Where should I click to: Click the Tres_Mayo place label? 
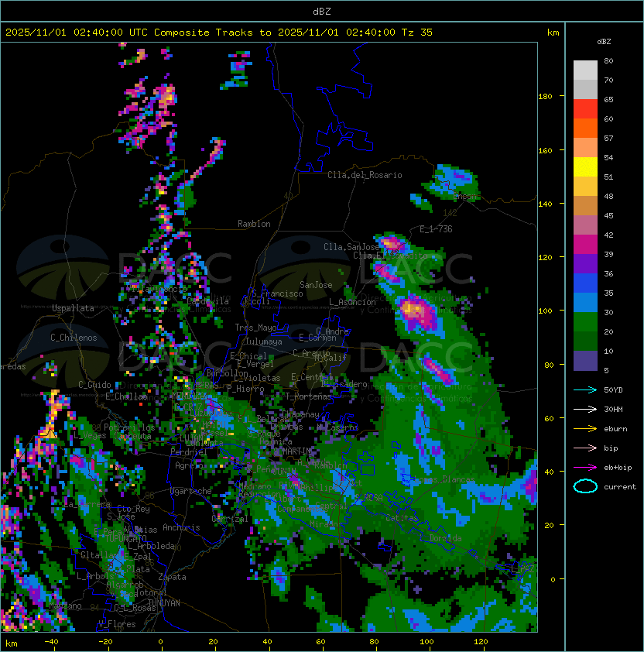tap(255, 328)
